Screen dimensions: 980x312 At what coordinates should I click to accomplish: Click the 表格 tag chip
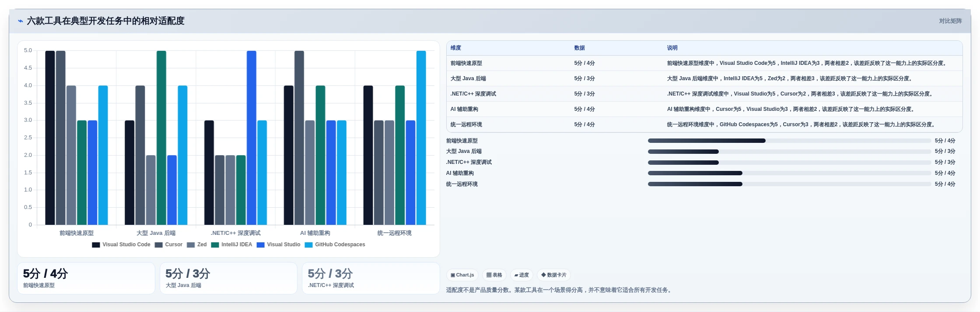(x=494, y=275)
